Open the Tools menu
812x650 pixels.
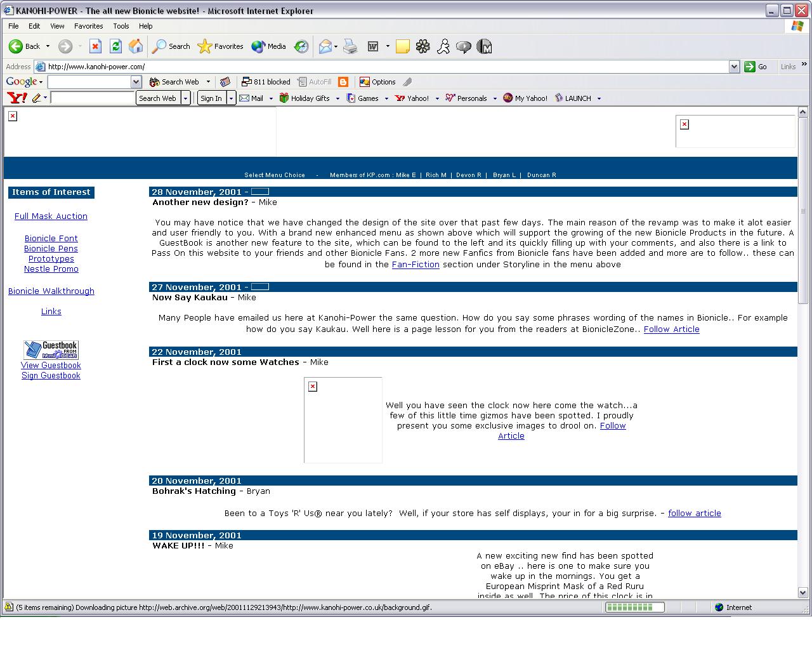coord(121,26)
